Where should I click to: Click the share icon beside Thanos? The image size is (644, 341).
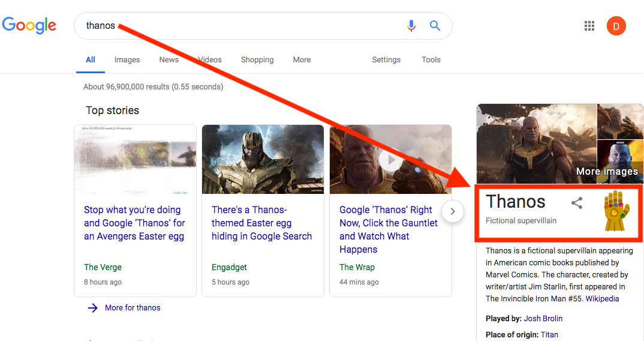coord(577,203)
